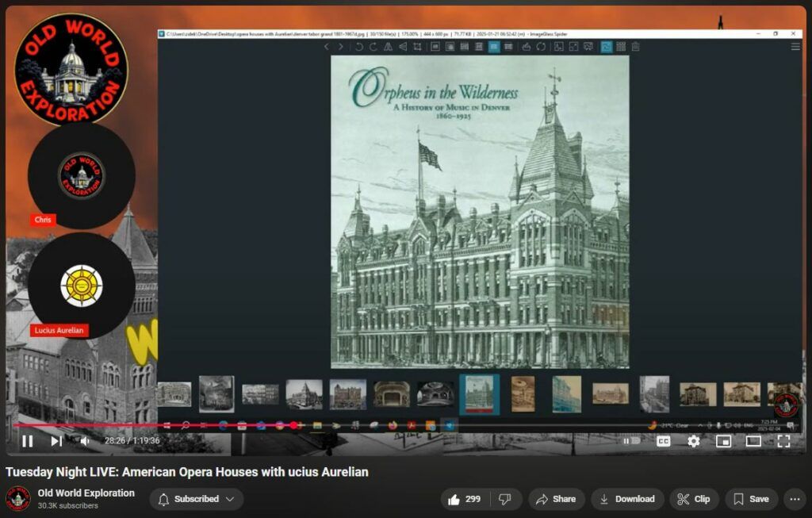This screenshot has height=518, width=812.
Task: Save video to a playlist
Action: click(x=750, y=499)
